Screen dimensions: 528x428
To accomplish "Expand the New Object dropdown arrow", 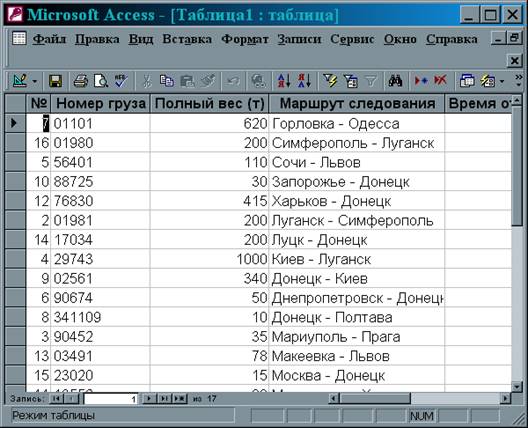I will (x=502, y=81).
